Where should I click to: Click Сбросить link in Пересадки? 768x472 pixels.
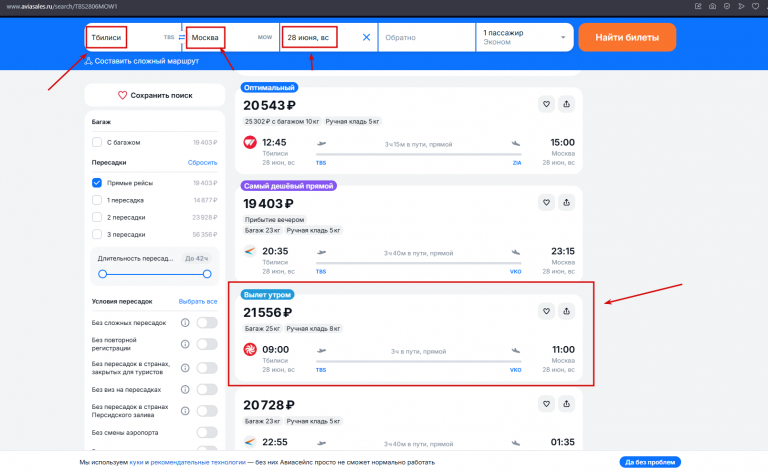coord(202,163)
